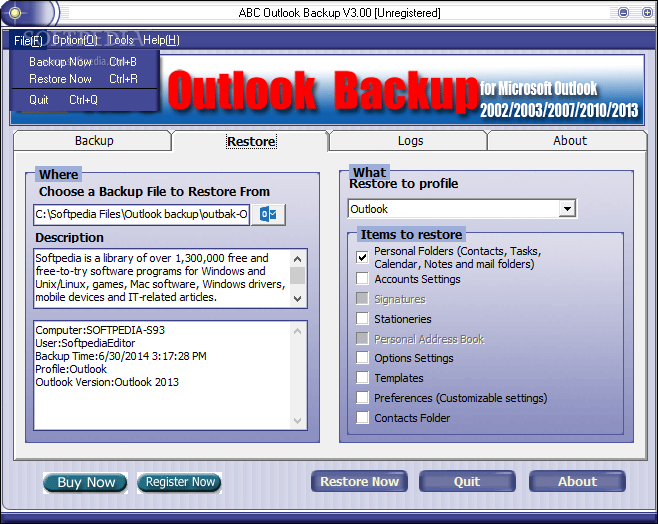This screenshot has width=658, height=524.
Task: Click the 'User:SoftpediaEditor' line
Action: (85, 343)
